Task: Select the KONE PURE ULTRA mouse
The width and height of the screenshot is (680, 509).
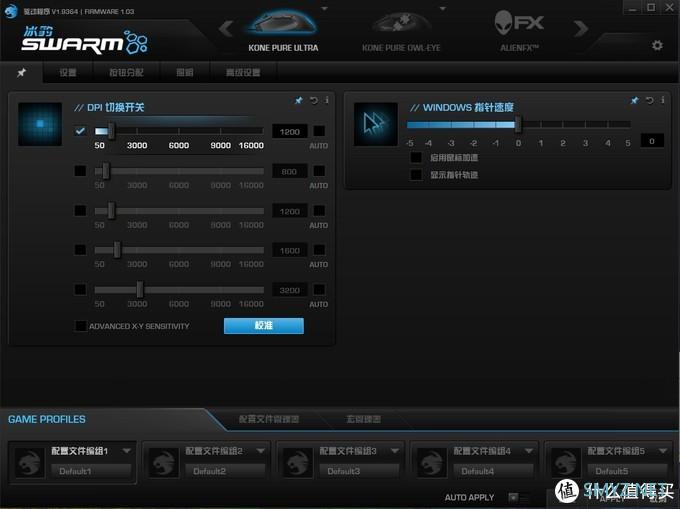Action: [283, 30]
